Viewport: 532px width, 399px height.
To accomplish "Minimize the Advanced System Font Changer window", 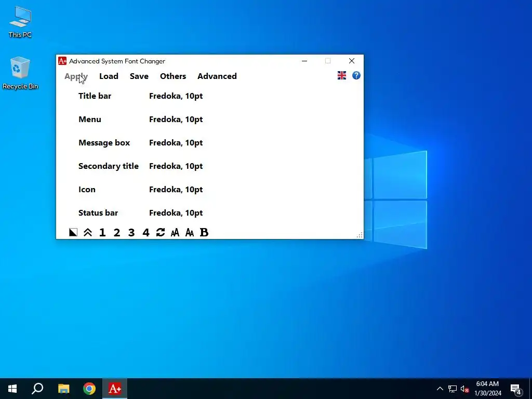I will (304, 61).
